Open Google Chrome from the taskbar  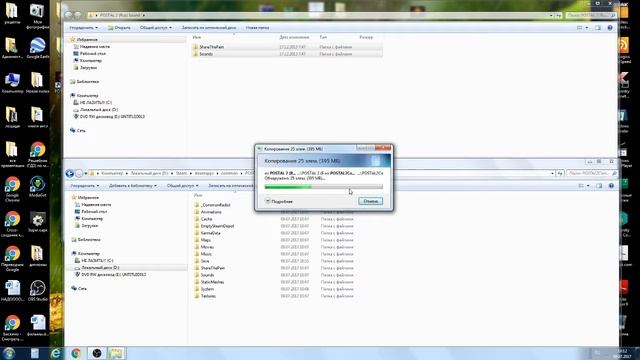pyautogui.click(x=76, y=353)
